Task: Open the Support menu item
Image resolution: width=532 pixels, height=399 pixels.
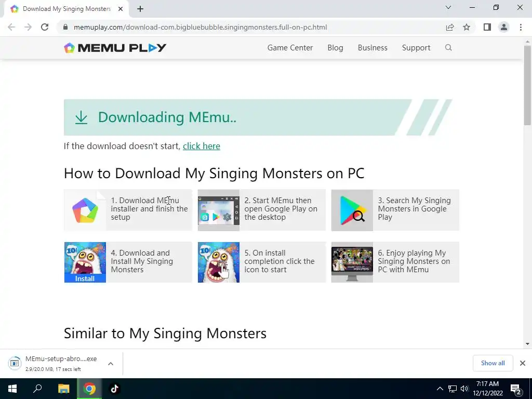Action: (416, 48)
